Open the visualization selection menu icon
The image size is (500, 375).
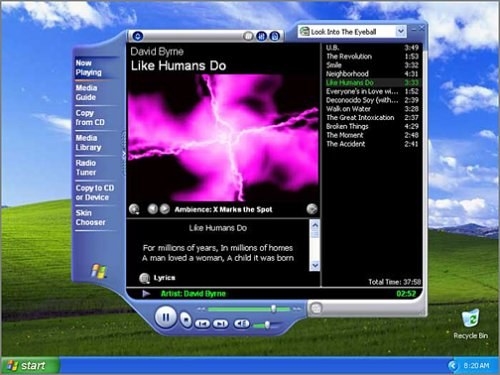(134, 209)
